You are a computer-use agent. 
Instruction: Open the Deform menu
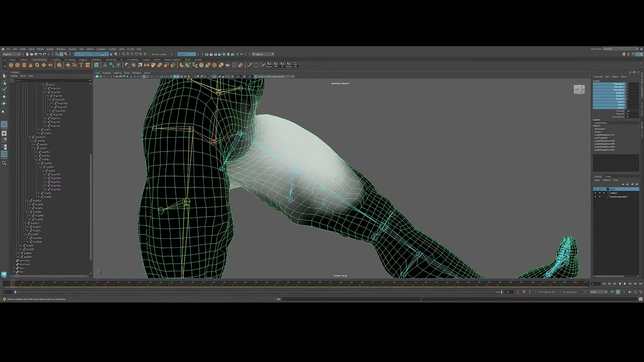(90, 49)
